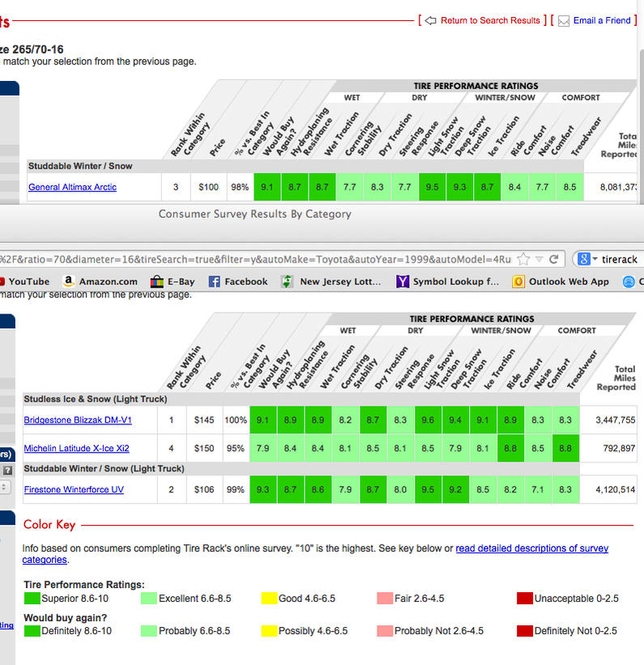Click the sidebar question mark help icon

(x=7, y=470)
